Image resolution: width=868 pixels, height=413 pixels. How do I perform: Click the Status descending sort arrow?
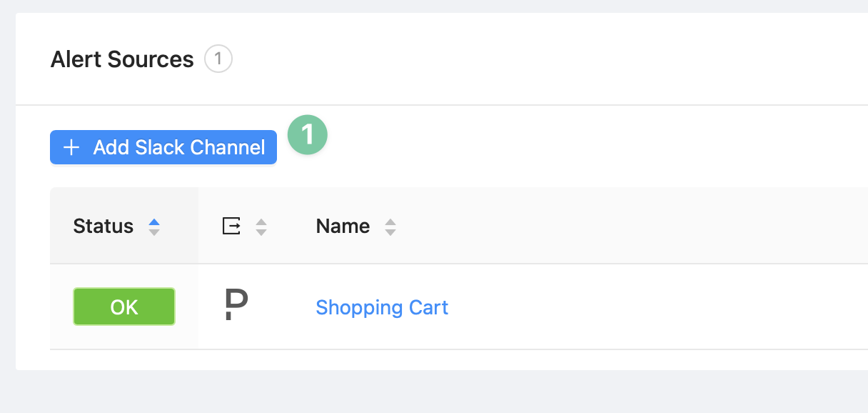tap(154, 232)
